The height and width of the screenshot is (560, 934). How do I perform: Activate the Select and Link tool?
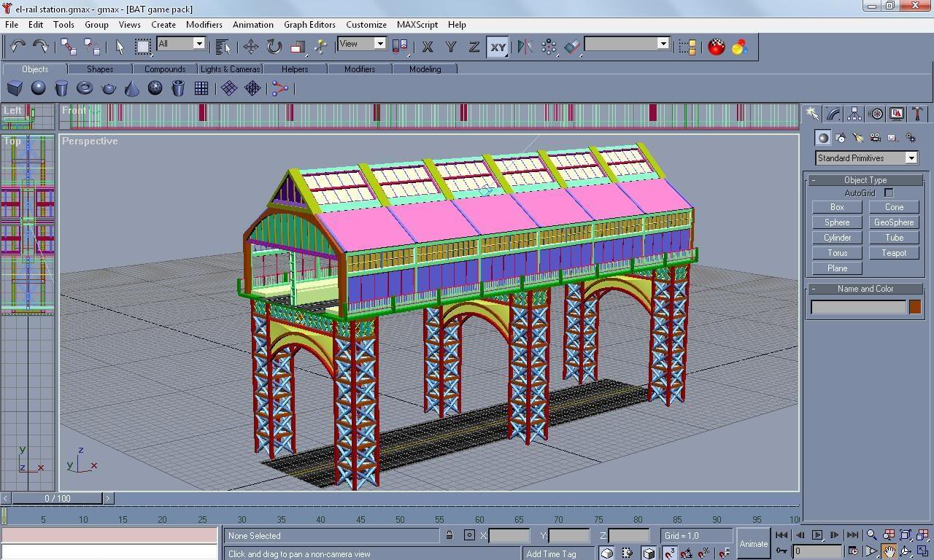tap(69, 47)
